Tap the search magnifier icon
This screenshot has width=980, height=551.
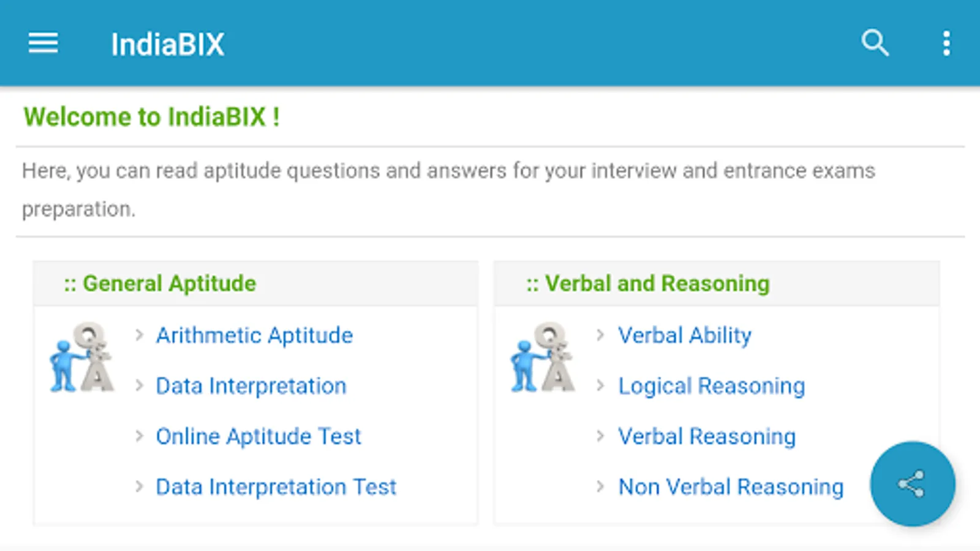click(x=875, y=43)
